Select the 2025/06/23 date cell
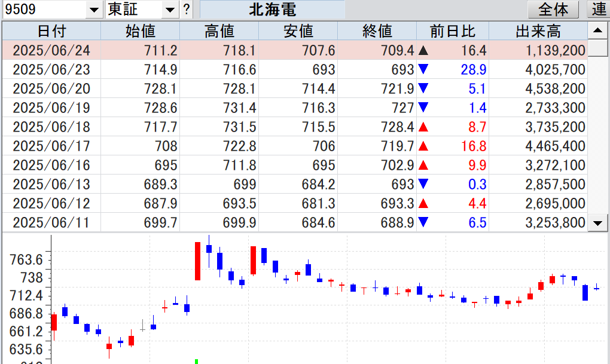 point(52,69)
